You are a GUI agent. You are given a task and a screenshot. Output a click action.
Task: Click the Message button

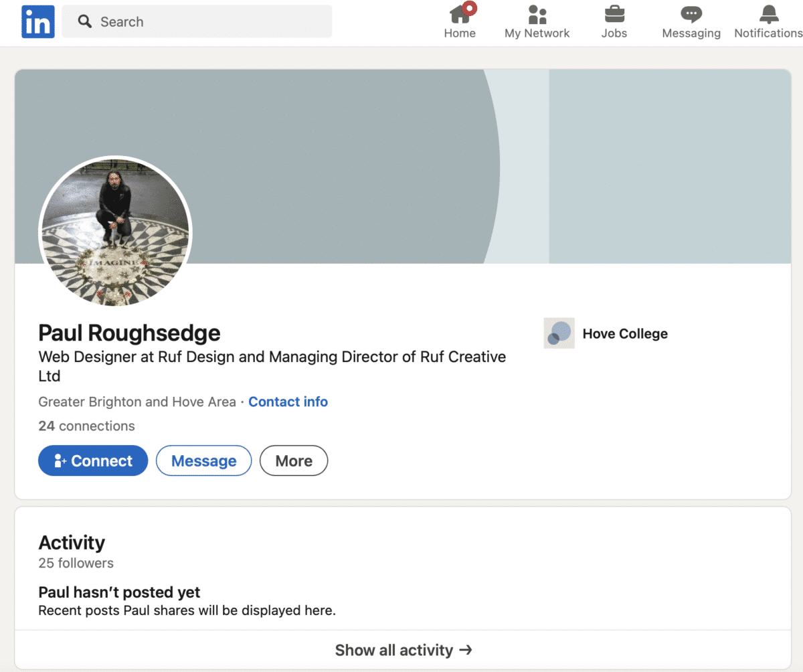204,460
